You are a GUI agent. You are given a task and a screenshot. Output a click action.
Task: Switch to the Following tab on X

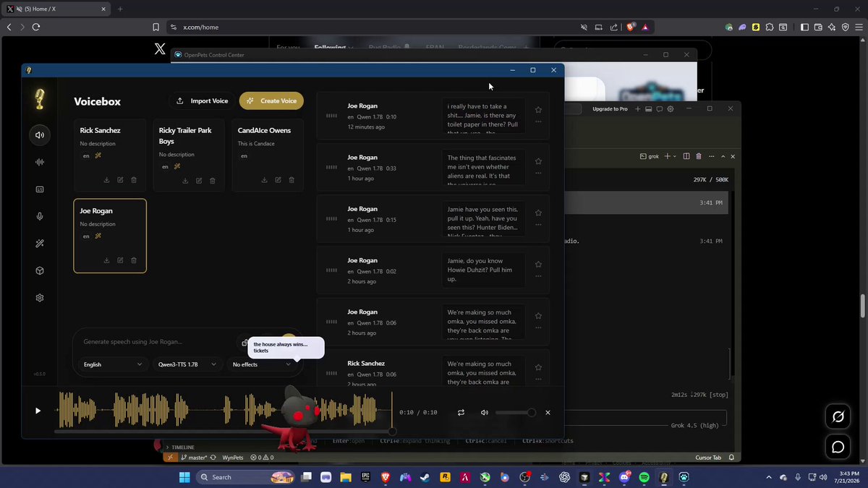point(330,48)
